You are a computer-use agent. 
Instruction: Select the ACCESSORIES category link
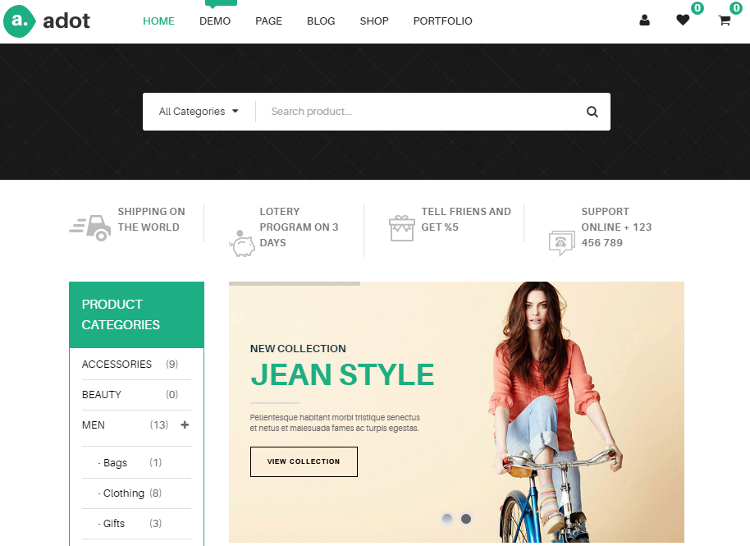pyautogui.click(x=117, y=364)
